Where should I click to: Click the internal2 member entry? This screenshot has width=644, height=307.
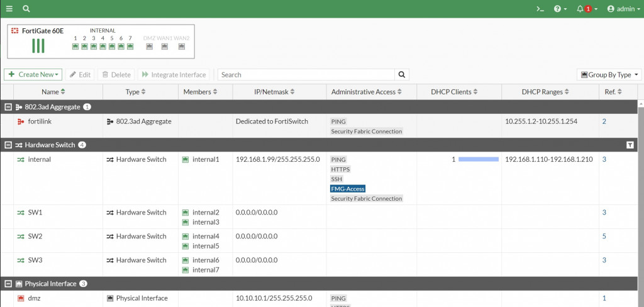pyautogui.click(x=201, y=212)
